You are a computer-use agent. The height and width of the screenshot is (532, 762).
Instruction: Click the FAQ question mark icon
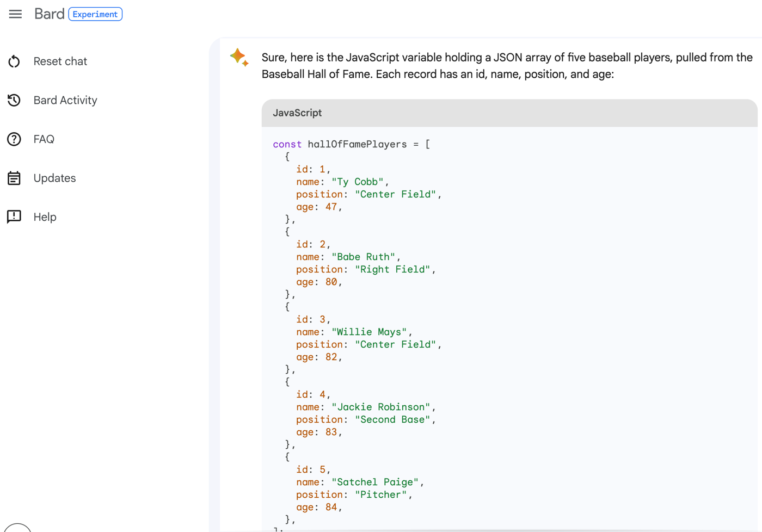(14, 139)
